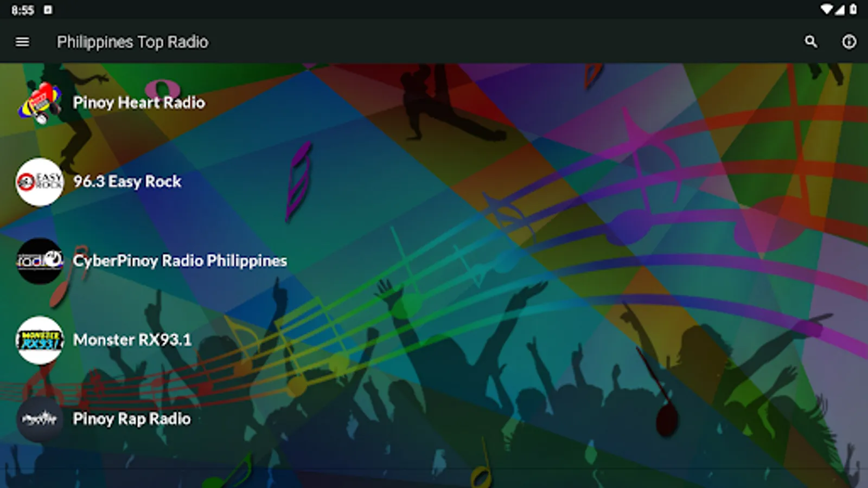
Task: Click the Pinoy Rap Radio logo
Action: 40,420
